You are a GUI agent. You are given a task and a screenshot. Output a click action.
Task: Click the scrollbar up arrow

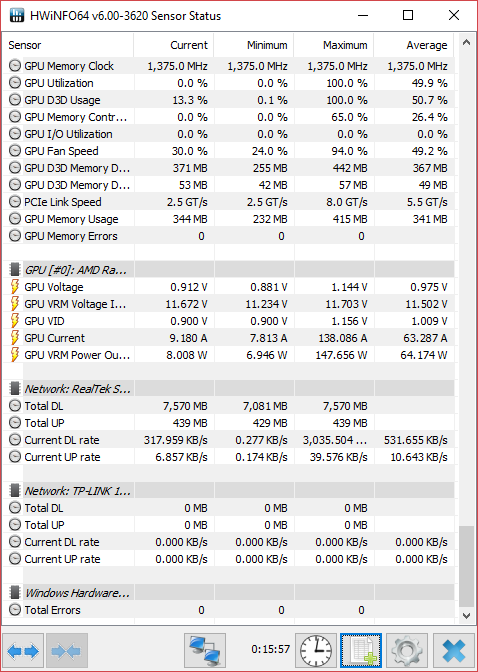tap(466, 42)
